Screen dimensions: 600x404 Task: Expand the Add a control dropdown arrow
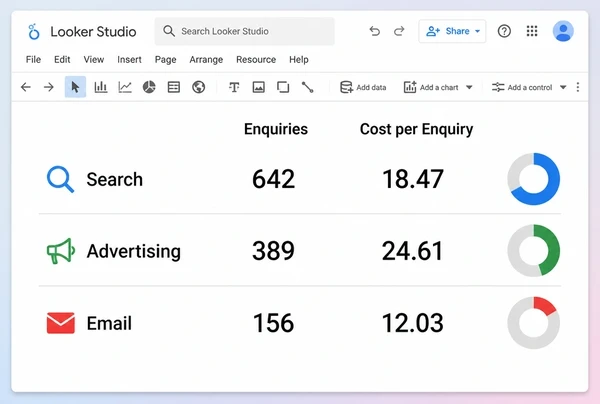pyautogui.click(x=563, y=87)
